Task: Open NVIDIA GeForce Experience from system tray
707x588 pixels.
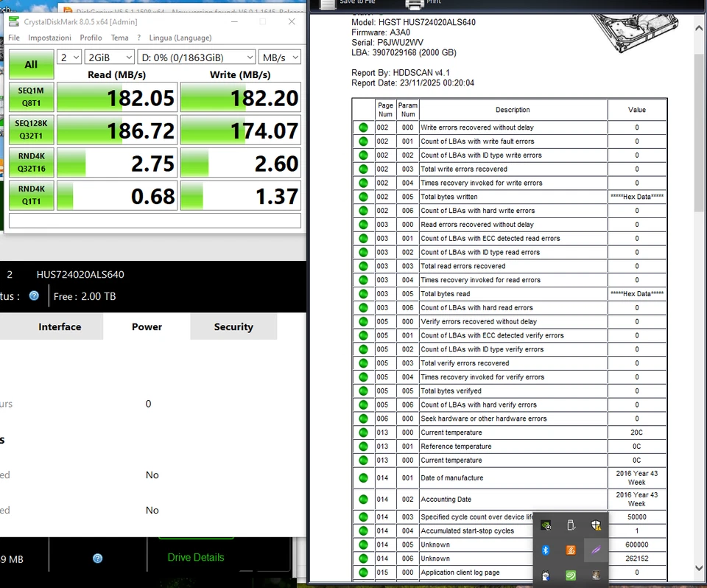Action: click(545, 525)
